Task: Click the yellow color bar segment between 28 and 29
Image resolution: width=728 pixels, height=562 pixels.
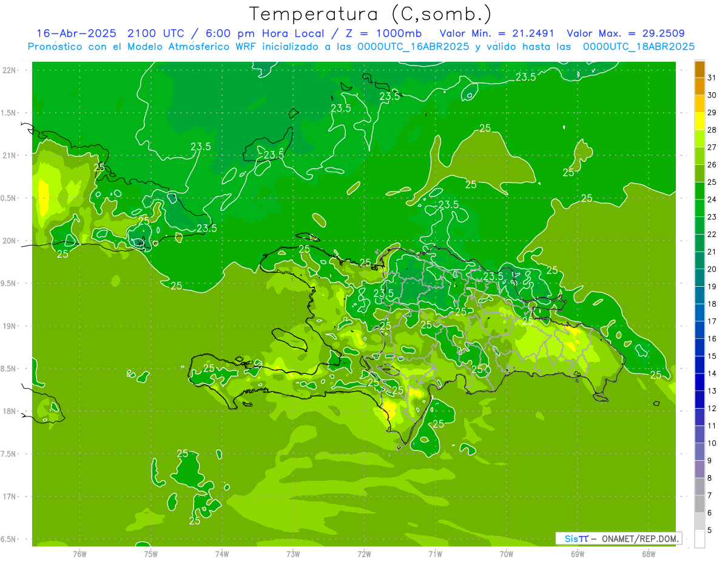Action: point(699,121)
